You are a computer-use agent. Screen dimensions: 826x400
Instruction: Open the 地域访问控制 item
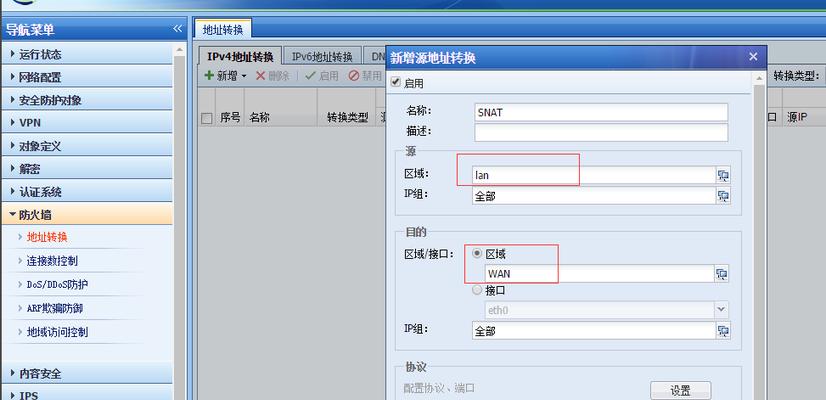tap(57, 332)
